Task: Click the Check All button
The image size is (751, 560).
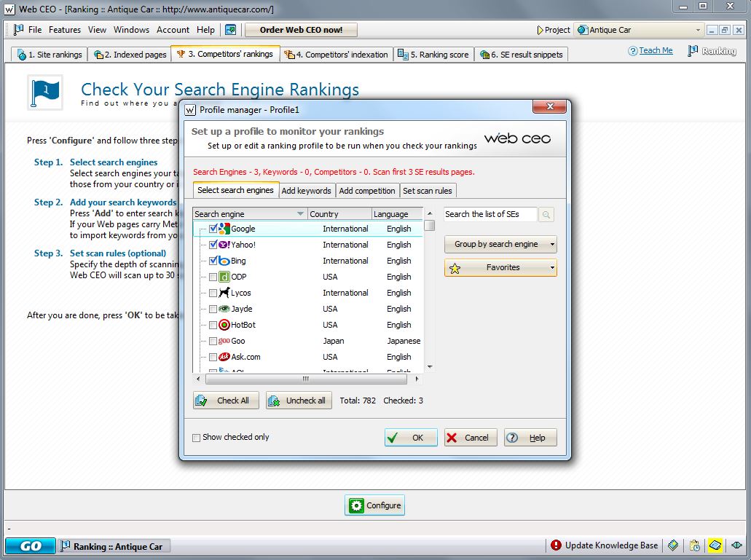Action: [226, 401]
